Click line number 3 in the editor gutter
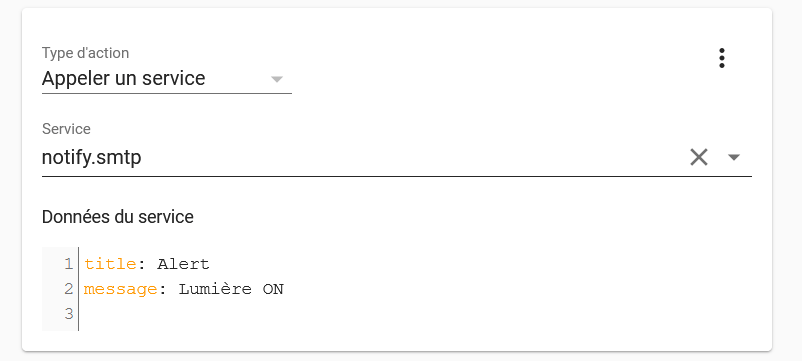The height and width of the screenshot is (361, 802). coord(69,313)
